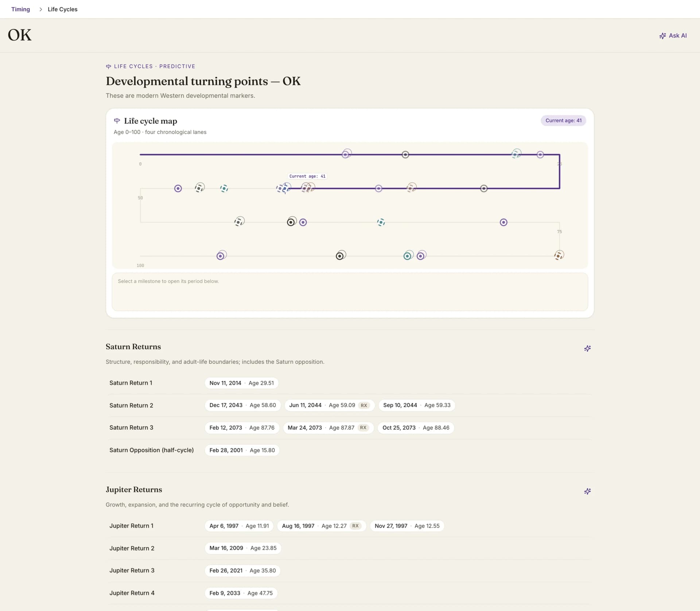
Task: Click the Apr 6, 1997 date chip
Action: pos(239,526)
